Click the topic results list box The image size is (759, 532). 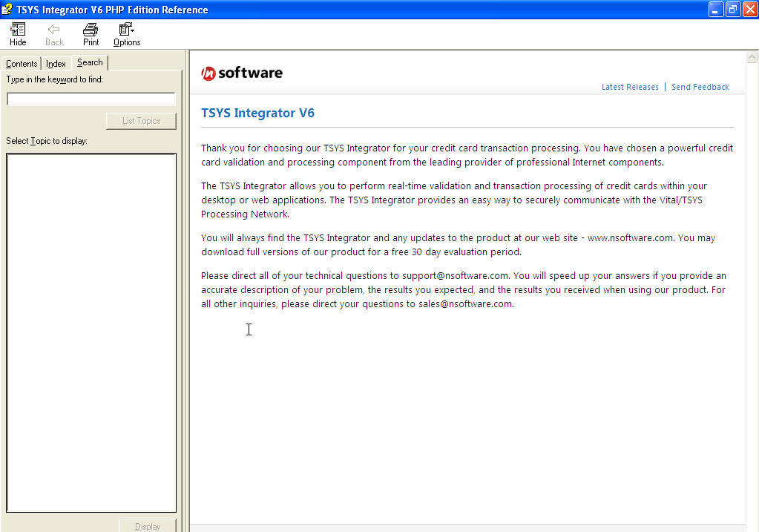point(91,332)
